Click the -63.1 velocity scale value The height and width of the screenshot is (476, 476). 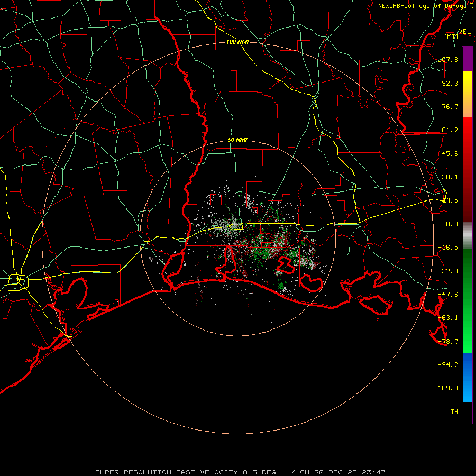[x=448, y=318]
